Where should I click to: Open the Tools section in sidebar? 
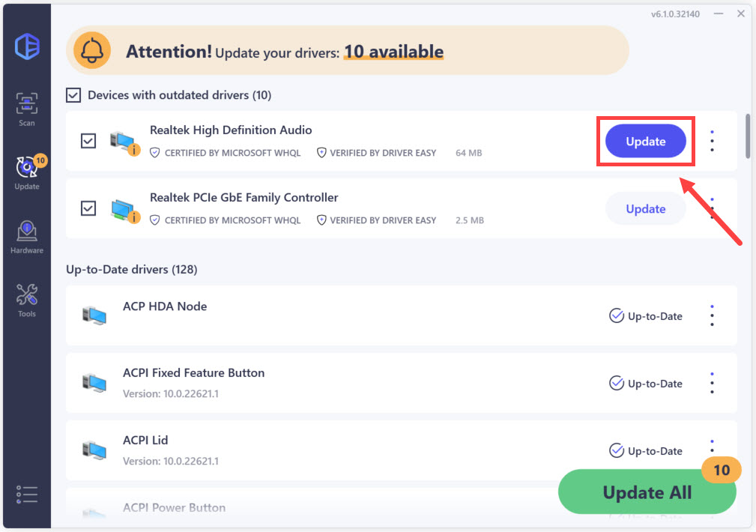click(27, 300)
